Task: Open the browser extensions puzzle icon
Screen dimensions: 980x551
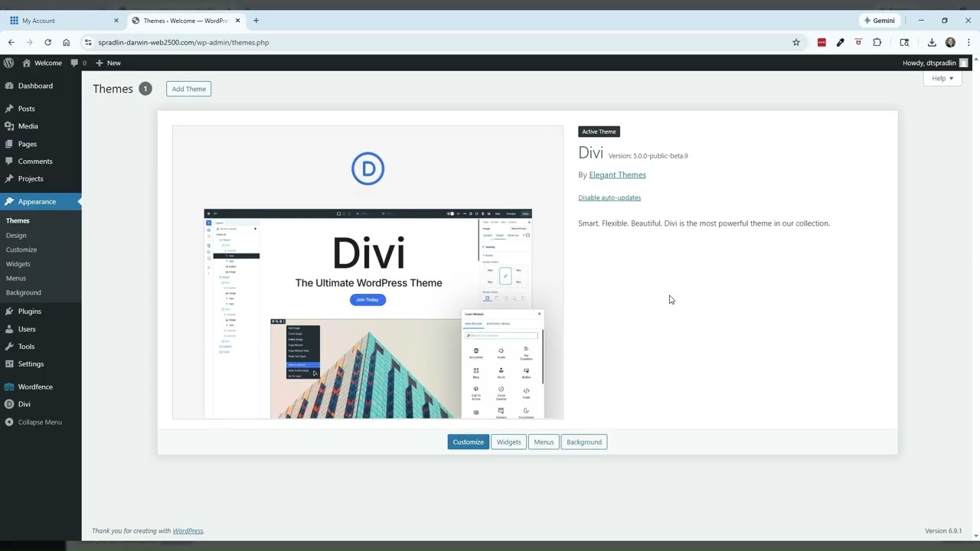Action: click(877, 42)
